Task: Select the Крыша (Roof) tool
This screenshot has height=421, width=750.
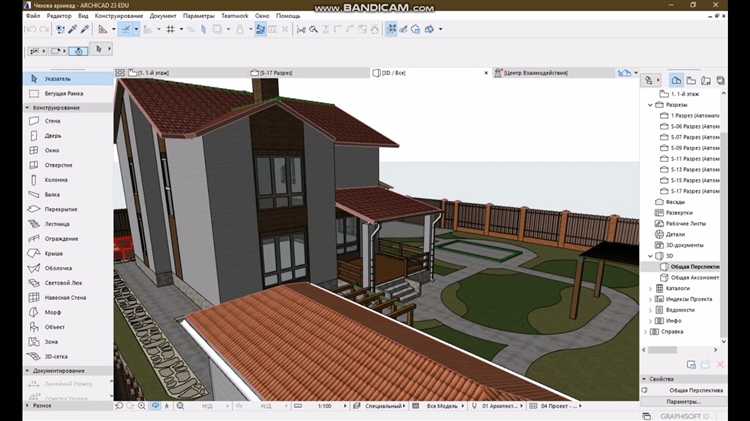Action: (68, 254)
